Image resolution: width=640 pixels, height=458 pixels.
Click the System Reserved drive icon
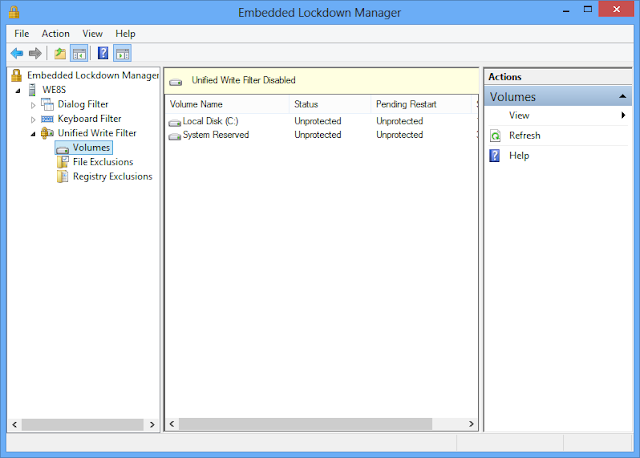point(175,136)
